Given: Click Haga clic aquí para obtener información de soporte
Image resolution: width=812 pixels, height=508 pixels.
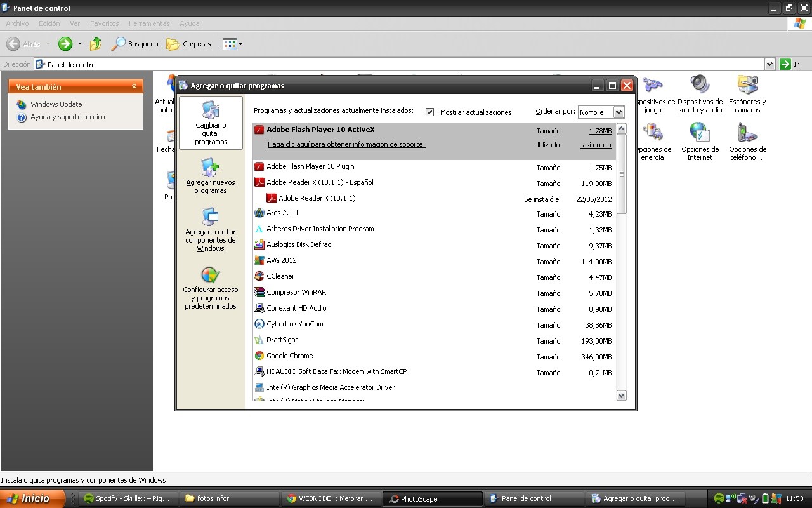Looking at the screenshot, I should tap(346, 144).
